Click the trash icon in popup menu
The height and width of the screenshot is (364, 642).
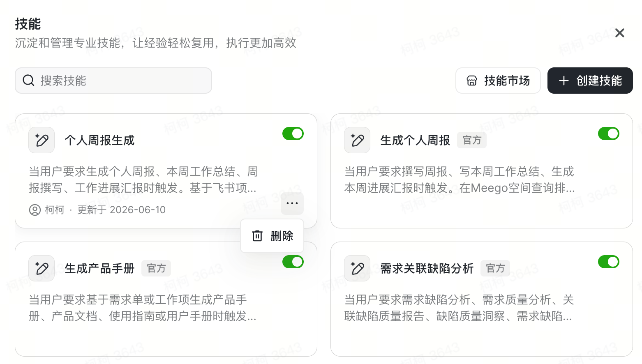click(x=257, y=236)
